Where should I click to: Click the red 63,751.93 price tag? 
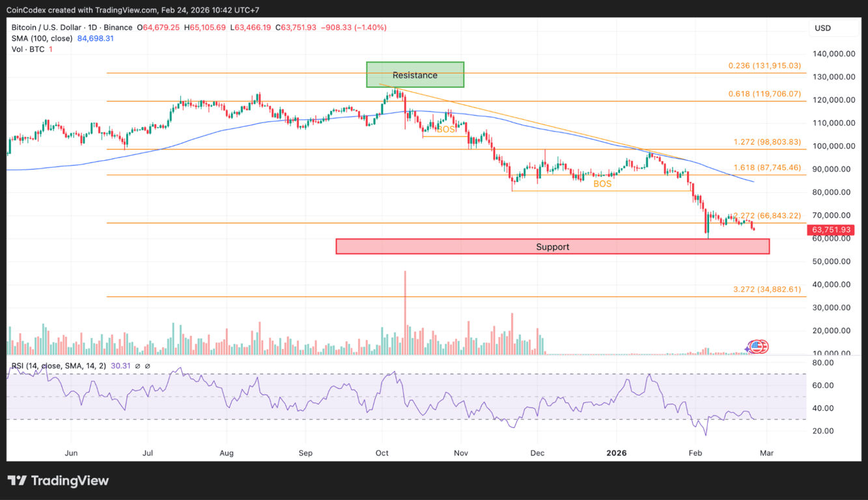[x=831, y=229]
